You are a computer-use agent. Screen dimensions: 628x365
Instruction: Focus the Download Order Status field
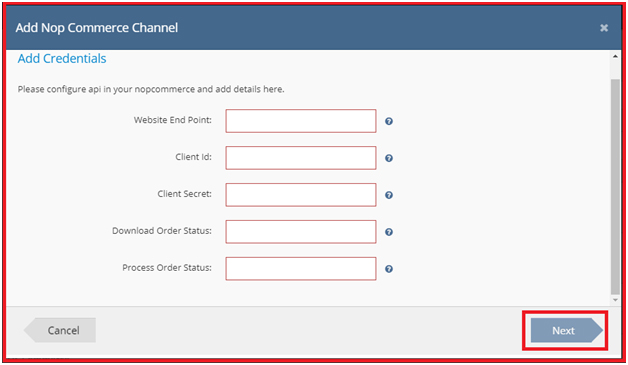301,231
